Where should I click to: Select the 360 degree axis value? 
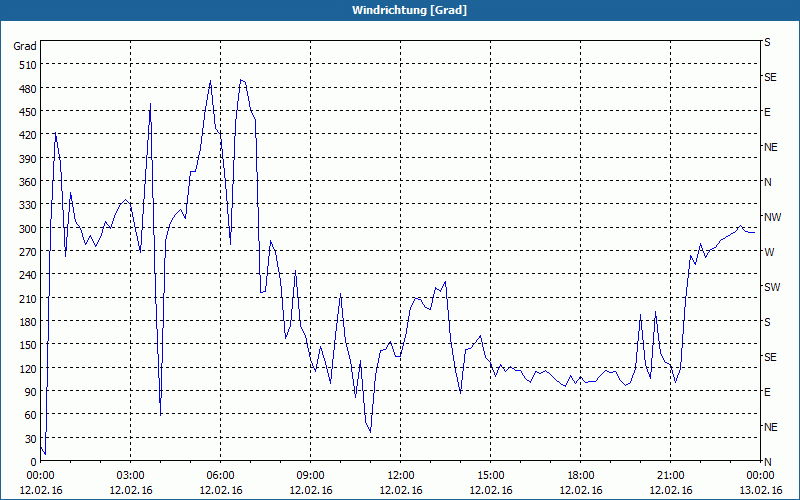coord(28,182)
